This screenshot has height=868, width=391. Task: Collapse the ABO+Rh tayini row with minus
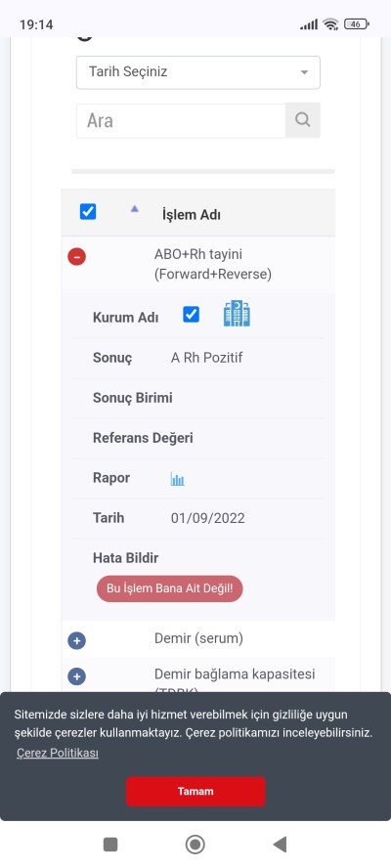tap(76, 257)
